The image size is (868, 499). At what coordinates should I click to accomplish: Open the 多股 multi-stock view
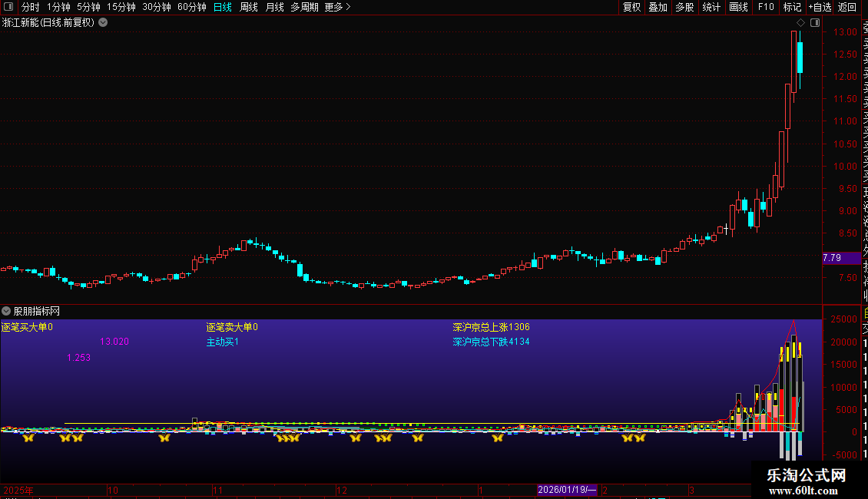(684, 7)
